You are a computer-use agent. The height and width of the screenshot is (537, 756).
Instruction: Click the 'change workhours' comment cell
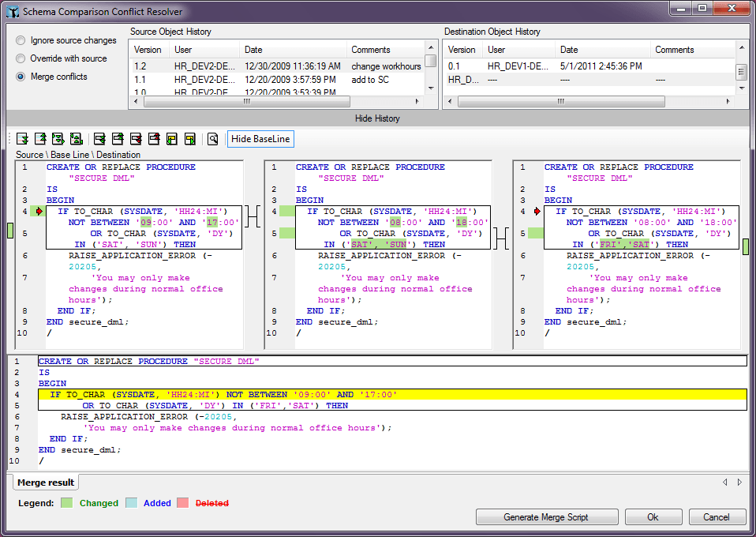tap(386, 66)
